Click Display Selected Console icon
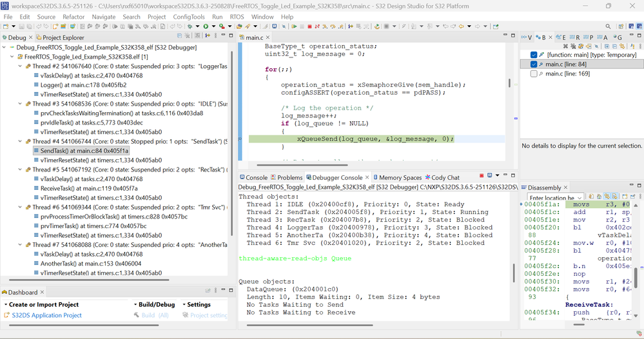644x339 pixels. [489, 176]
